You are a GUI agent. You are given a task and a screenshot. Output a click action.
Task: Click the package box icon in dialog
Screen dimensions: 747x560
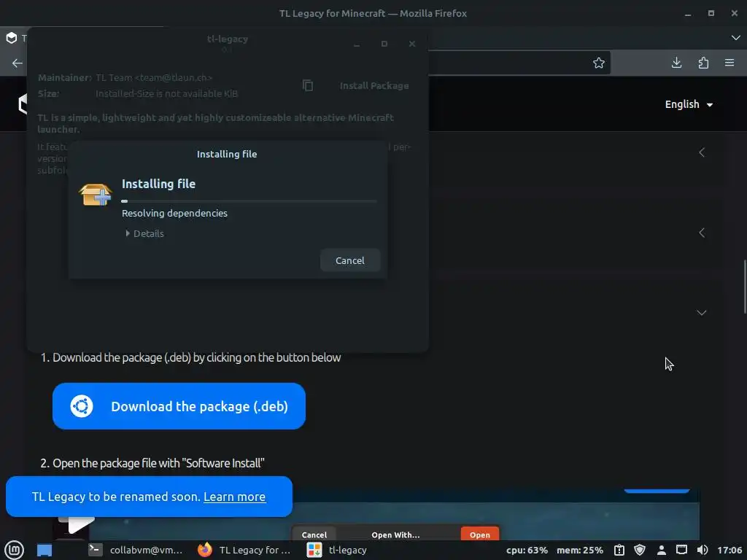tap(96, 195)
